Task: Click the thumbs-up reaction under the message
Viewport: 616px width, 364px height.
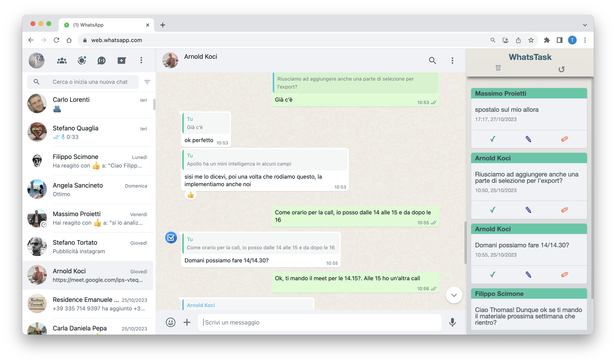Action: pos(191,195)
